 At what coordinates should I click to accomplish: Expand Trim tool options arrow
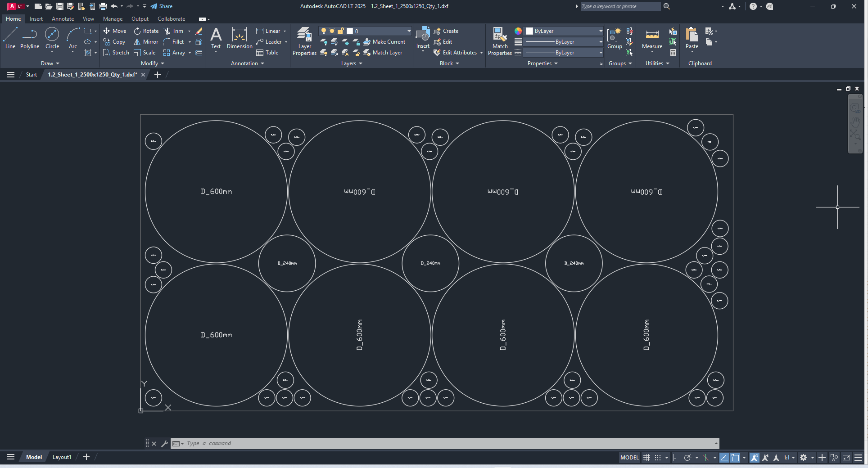pyautogui.click(x=189, y=31)
